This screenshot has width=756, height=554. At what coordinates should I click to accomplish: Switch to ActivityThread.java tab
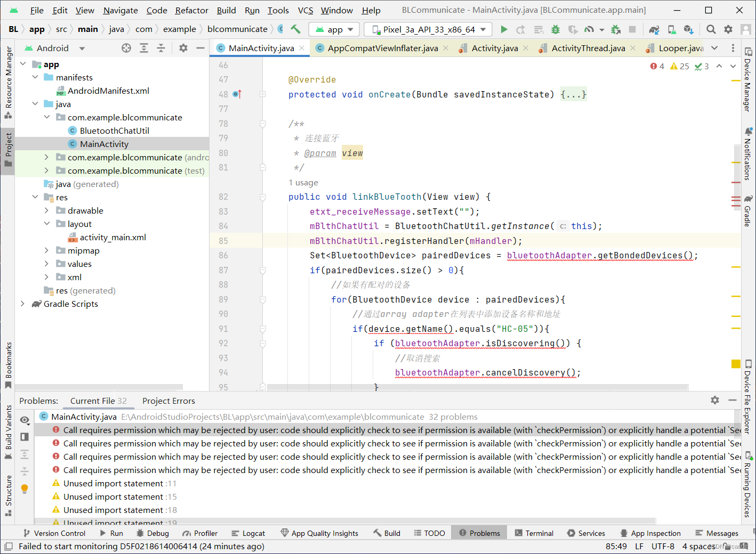588,48
